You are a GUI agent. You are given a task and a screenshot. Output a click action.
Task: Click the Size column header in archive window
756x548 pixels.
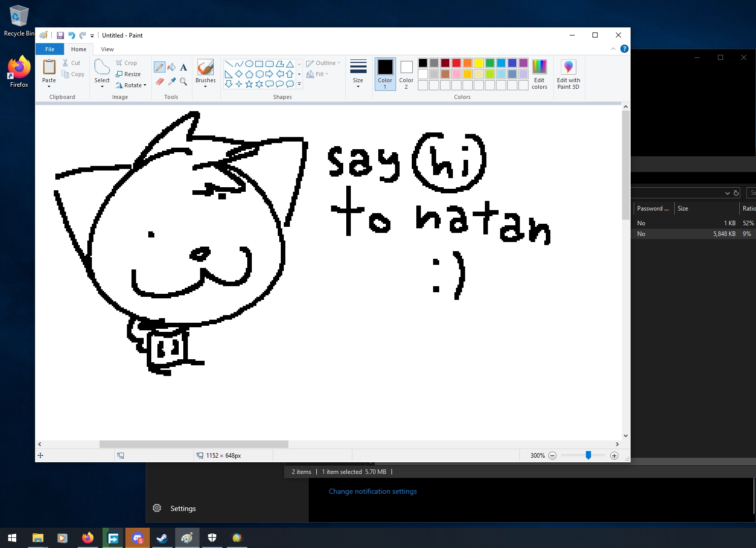coord(706,209)
